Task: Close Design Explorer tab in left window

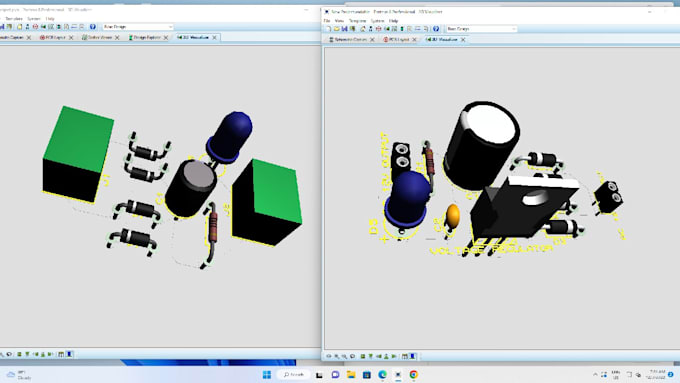Action: [x=166, y=38]
